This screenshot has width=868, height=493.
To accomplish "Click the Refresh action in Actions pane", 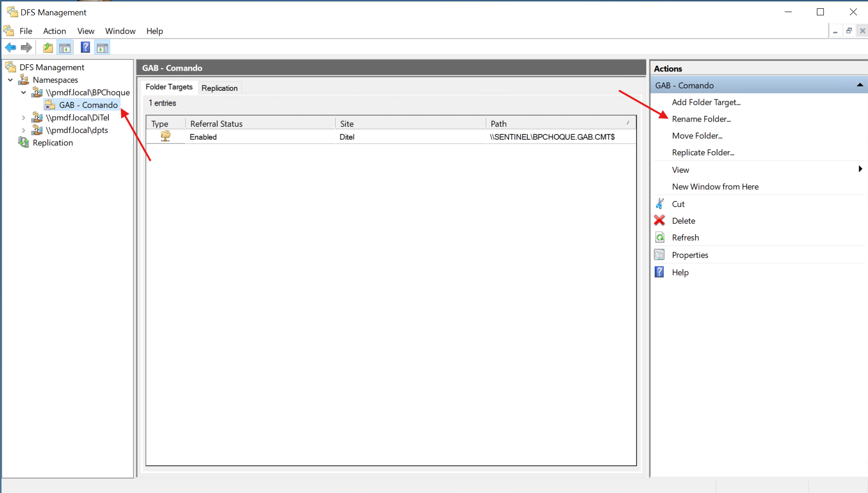I will pyautogui.click(x=685, y=238).
